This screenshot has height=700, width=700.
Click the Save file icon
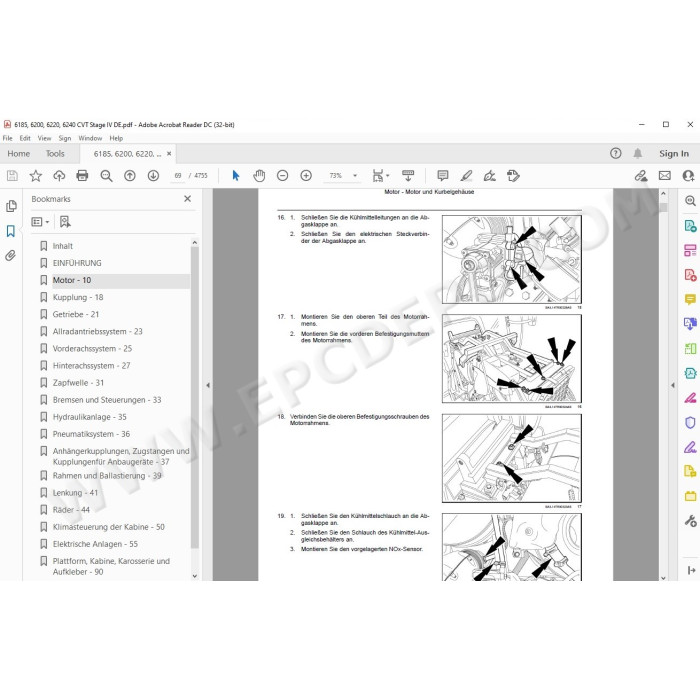(12, 176)
